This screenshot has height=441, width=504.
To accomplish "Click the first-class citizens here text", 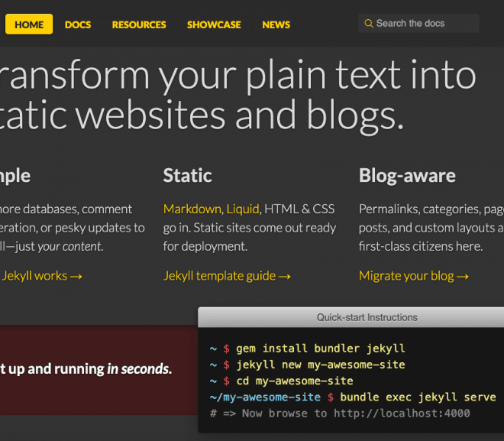I will 421,246.
